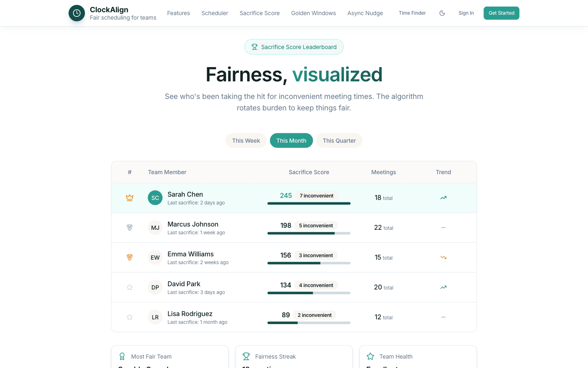Click Marcus Johnson's MJ avatar
The width and height of the screenshot is (588, 368).
(155, 227)
